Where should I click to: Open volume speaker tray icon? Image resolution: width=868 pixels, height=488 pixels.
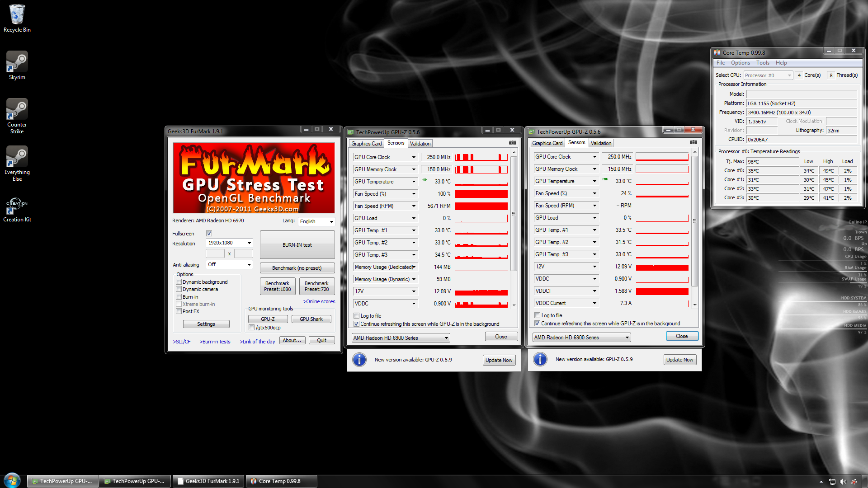click(843, 482)
